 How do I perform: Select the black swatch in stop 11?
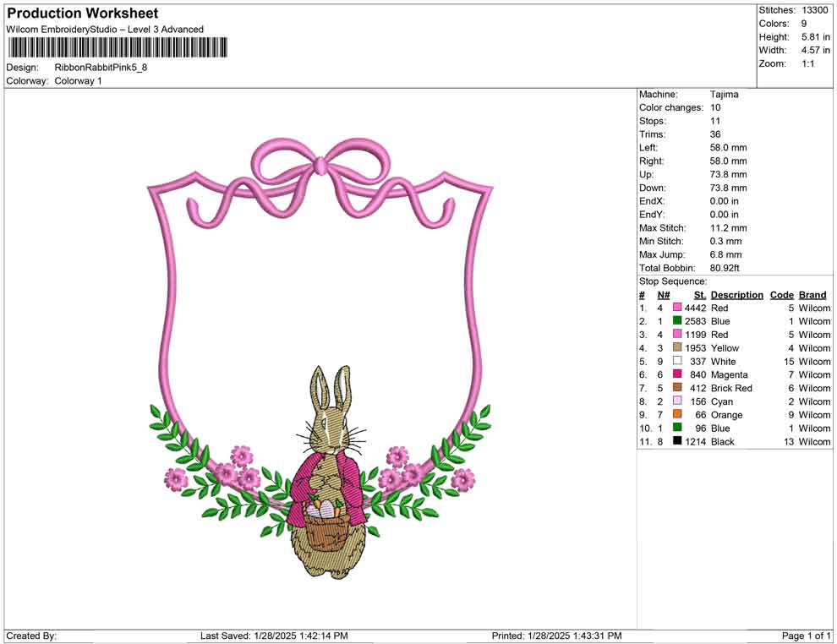click(677, 440)
